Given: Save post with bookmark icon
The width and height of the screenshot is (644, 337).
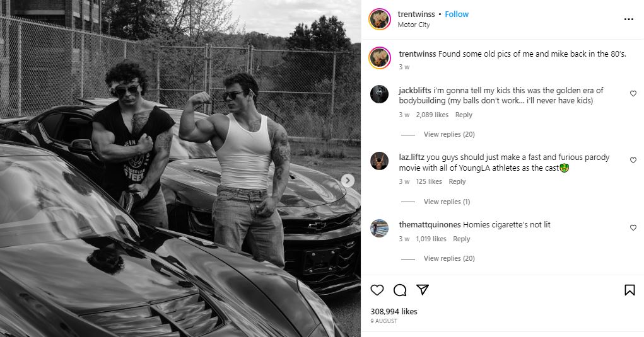Looking at the screenshot, I should (x=629, y=290).
